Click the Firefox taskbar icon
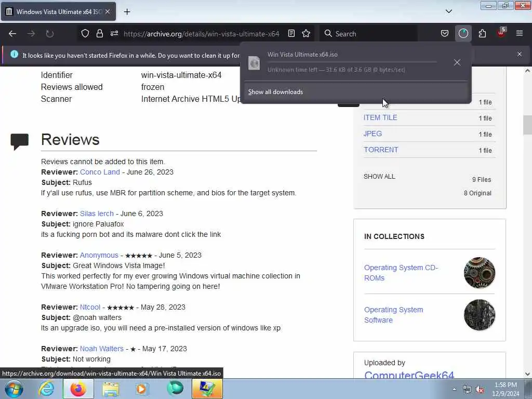The height and width of the screenshot is (399, 532). click(x=78, y=389)
